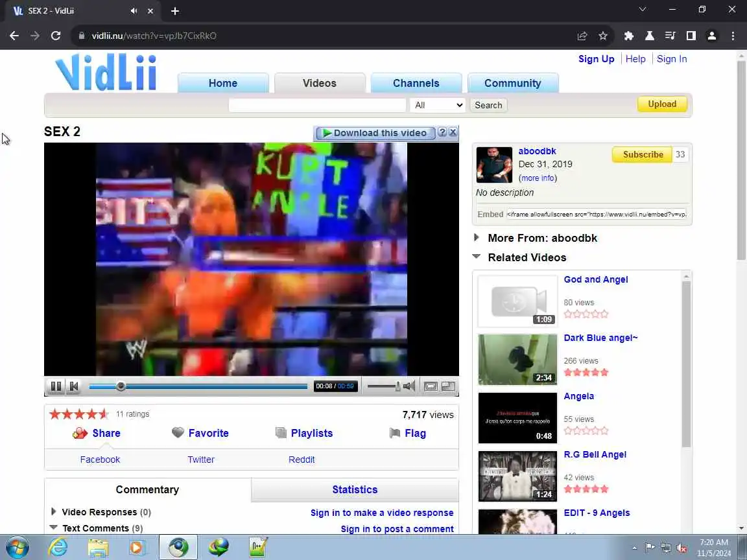The width and height of the screenshot is (747, 560).
Task: Expand the Video Responses section
Action: click(53, 511)
